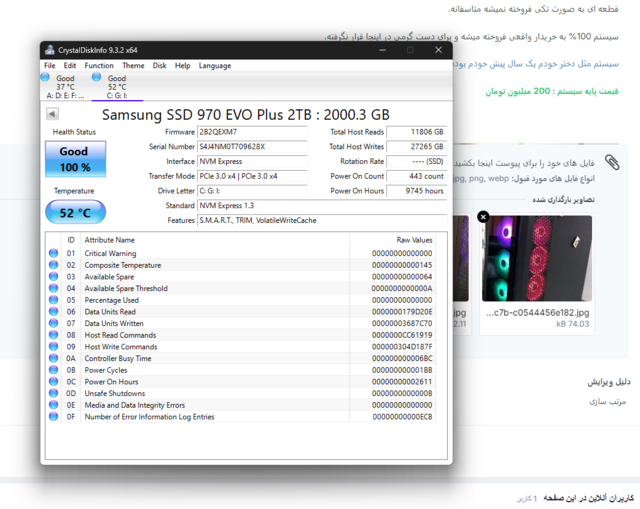640x509 pixels.
Task: Open the Edit menu
Action: tap(70, 66)
